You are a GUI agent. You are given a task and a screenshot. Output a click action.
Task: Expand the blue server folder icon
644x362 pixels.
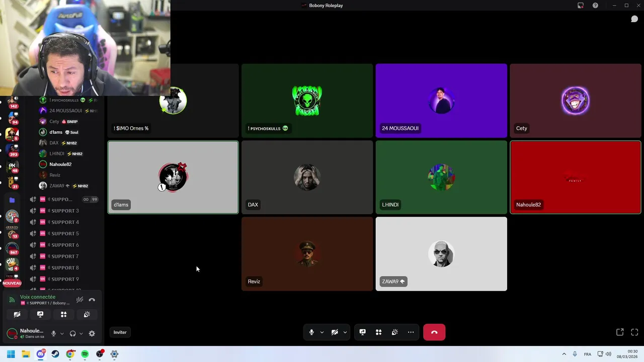[x=12, y=200]
